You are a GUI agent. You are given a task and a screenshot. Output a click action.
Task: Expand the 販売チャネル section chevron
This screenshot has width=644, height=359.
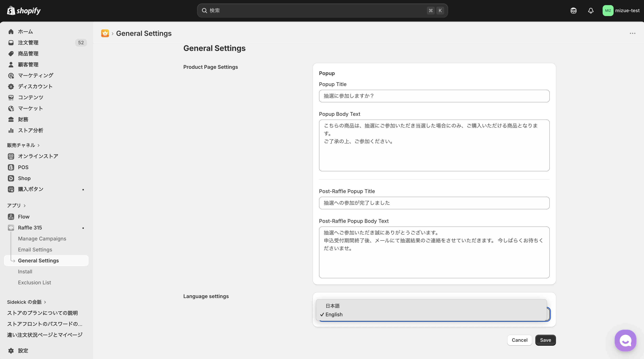(38, 145)
